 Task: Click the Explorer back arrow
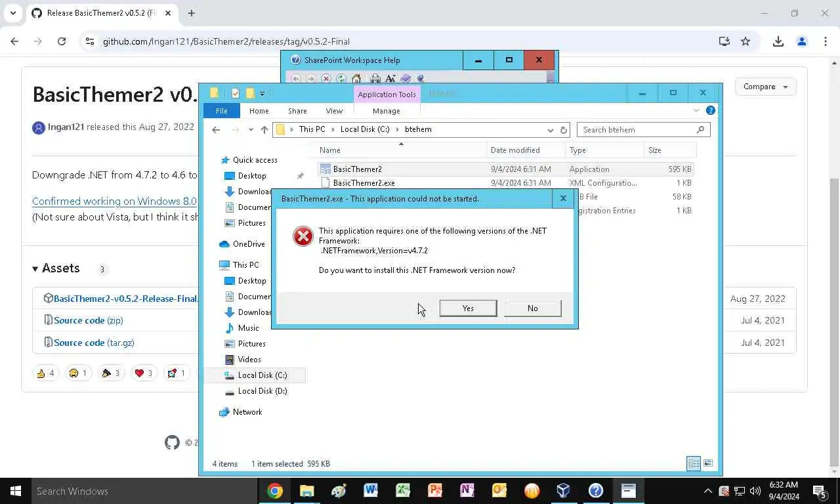[x=216, y=130]
